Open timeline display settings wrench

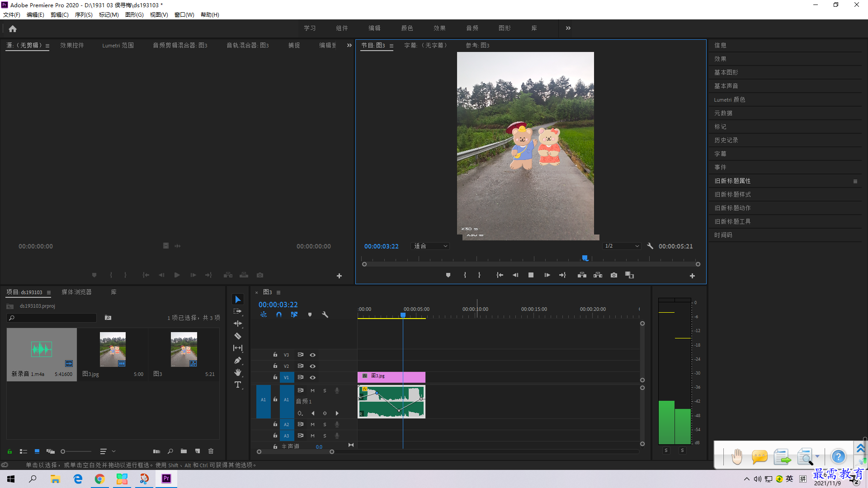click(325, 314)
